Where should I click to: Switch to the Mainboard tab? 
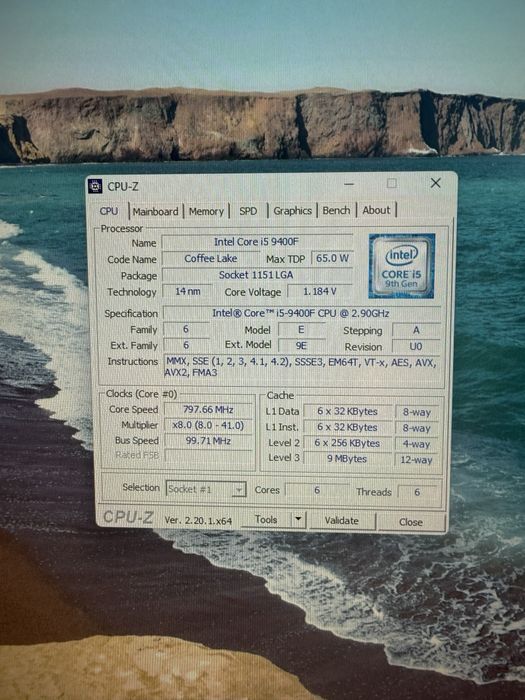coord(155,211)
